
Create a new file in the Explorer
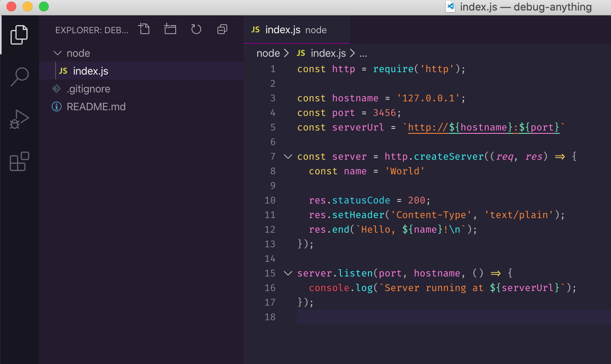click(144, 29)
